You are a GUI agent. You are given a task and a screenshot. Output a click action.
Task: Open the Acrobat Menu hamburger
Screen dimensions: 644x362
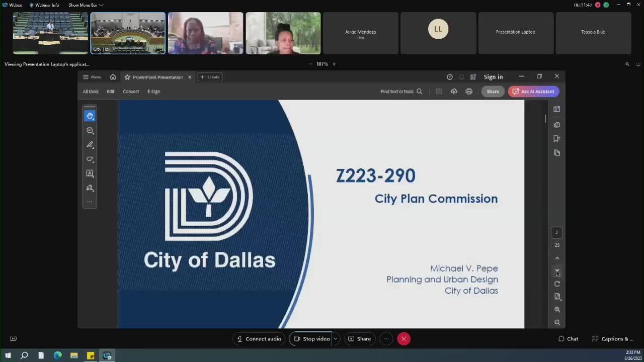[x=92, y=77]
